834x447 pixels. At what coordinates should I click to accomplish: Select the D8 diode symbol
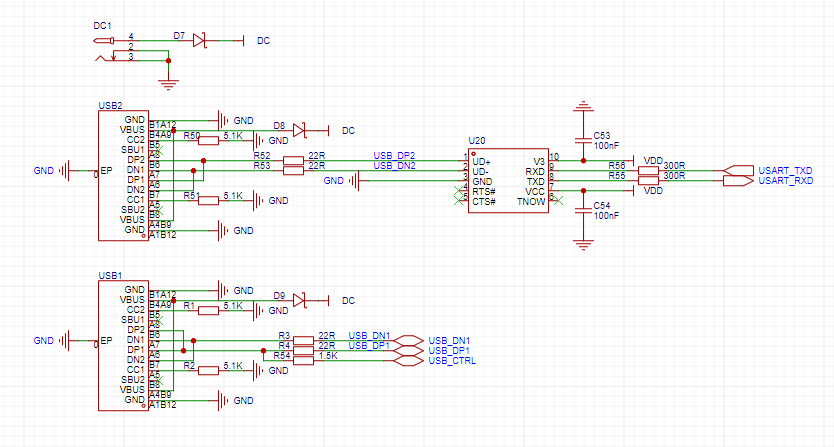[x=299, y=130]
